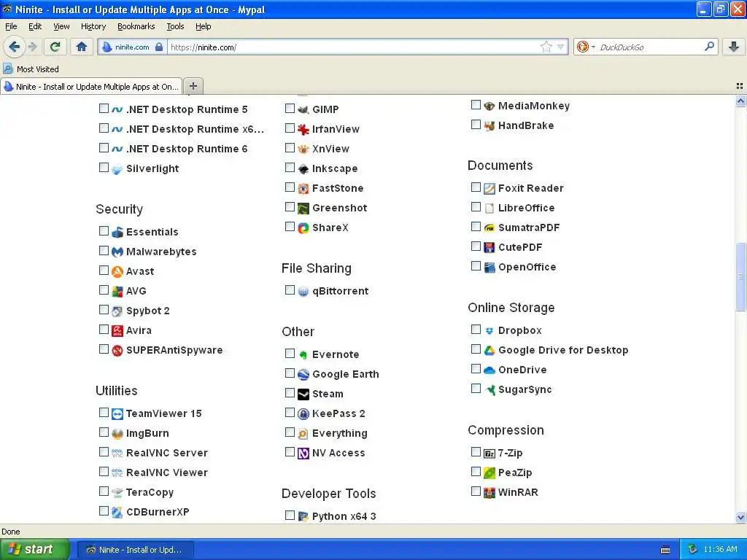Go to the browser home page
Viewport: 747px width, 560px height.
[82, 47]
